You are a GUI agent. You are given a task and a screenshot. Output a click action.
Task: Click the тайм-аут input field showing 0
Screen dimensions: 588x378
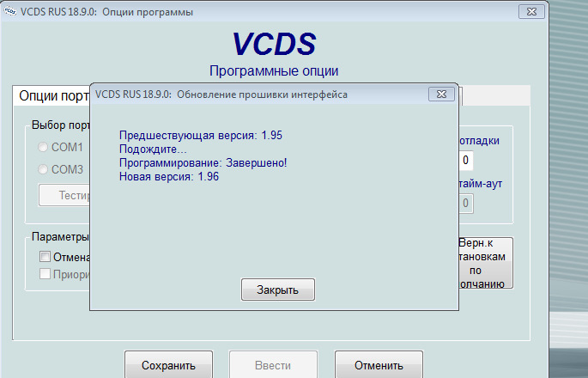(x=465, y=204)
